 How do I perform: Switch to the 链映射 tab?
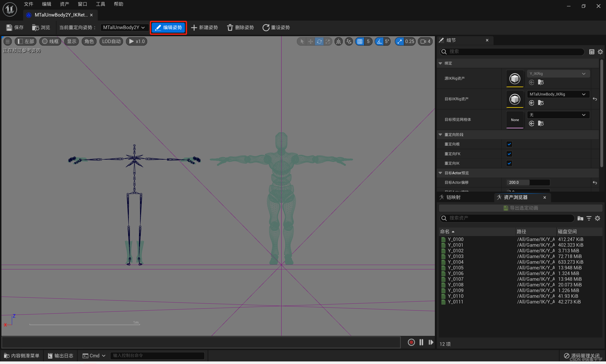point(453,197)
